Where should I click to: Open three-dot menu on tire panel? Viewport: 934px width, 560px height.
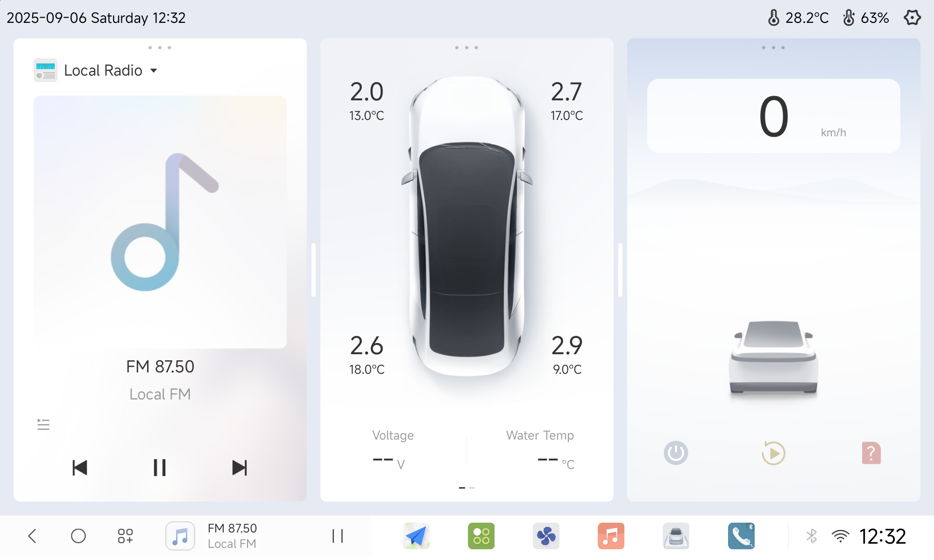coord(466,48)
